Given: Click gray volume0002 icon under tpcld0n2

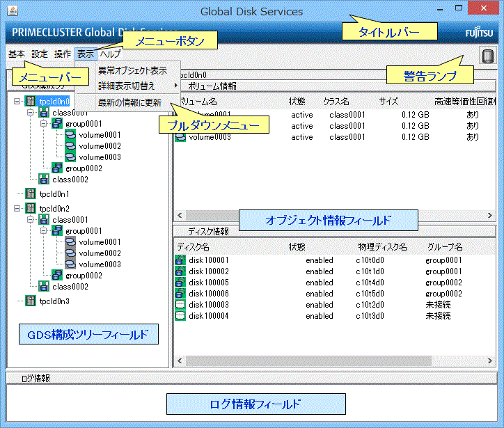Looking at the screenshot, I should tap(70, 253).
